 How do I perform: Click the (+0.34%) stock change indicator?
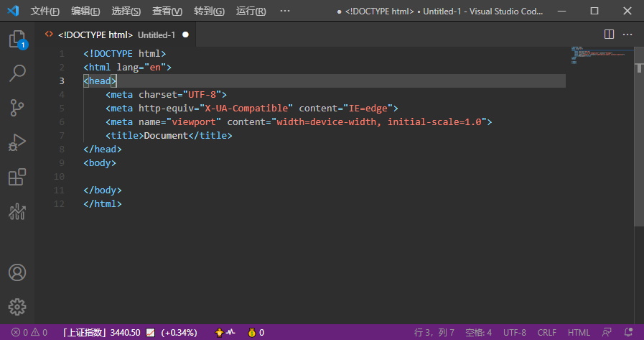[x=179, y=332]
